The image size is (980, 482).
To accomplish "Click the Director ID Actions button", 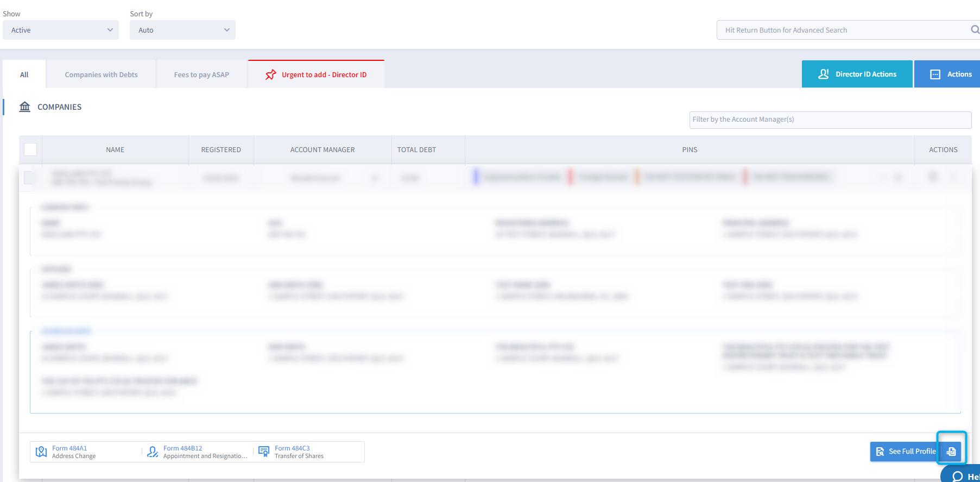I will tap(857, 74).
